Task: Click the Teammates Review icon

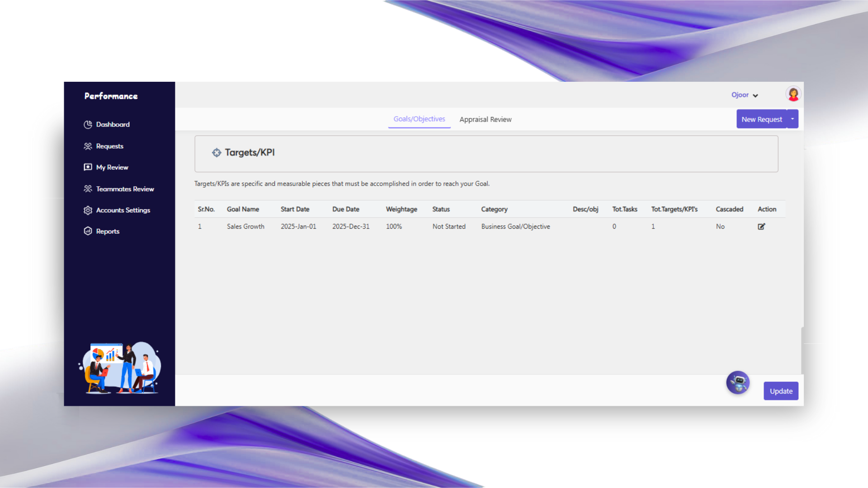Action: (x=88, y=189)
